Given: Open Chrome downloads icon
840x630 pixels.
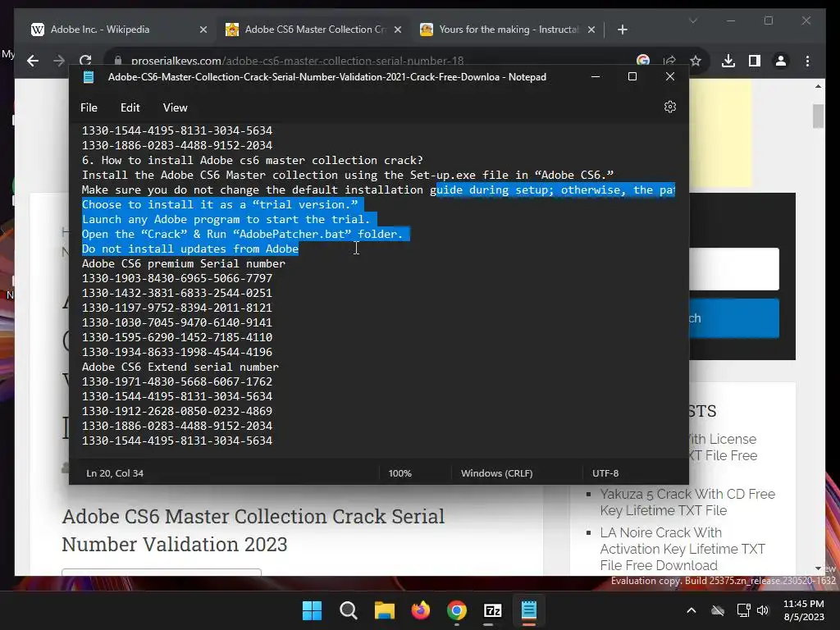Looking at the screenshot, I should [x=728, y=61].
